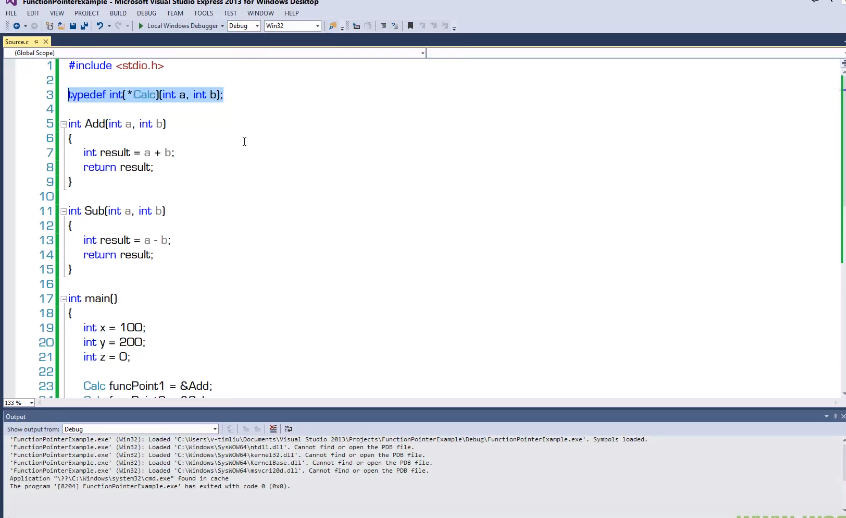Click the Find in Files toolbar icon
Image resolution: width=846 pixels, height=518 pixels.
click(333, 26)
